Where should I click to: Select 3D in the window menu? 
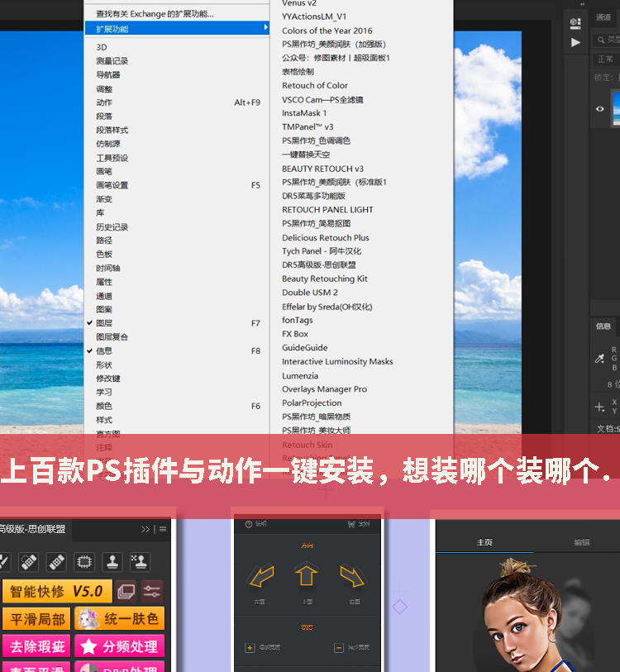(x=102, y=47)
